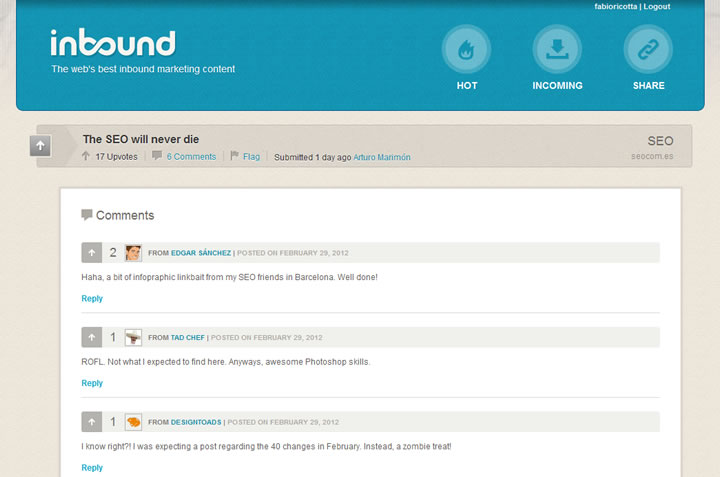Upvote DesignToads' comment
The image size is (720, 477).
(x=91, y=422)
